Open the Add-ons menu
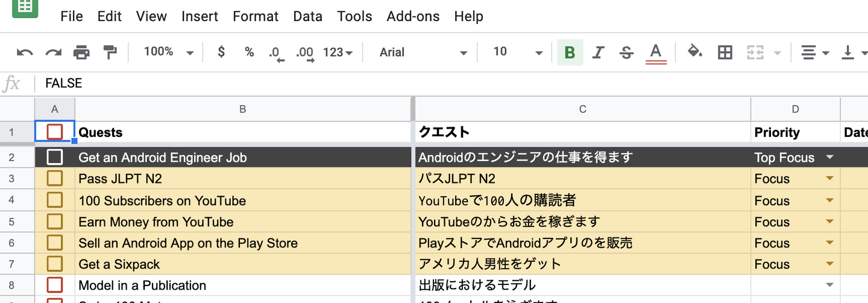The image size is (868, 303). (x=413, y=16)
